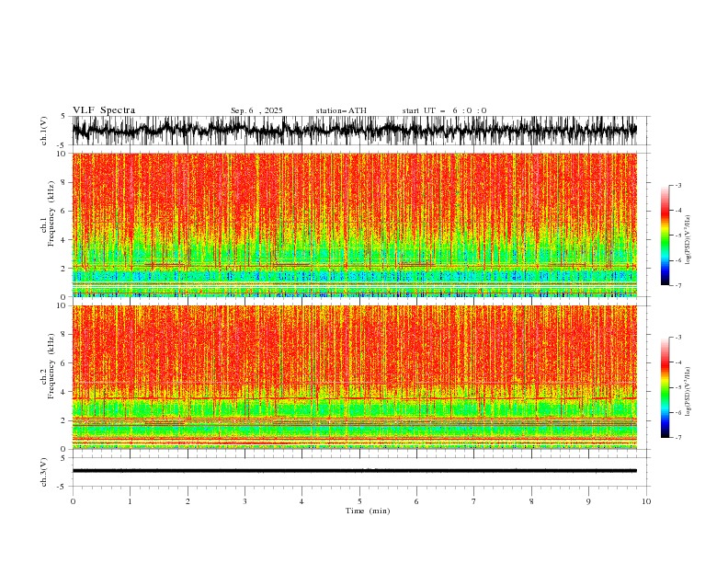
Task: Click the ch.3 voltage waveform trace
Action: [x=354, y=471]
